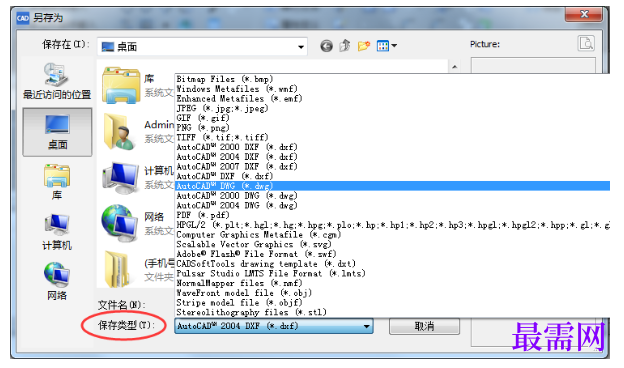This screenshot has width=624, height=368.
Task: Open the 计算机 item in the file list
Action: (121, 177)
